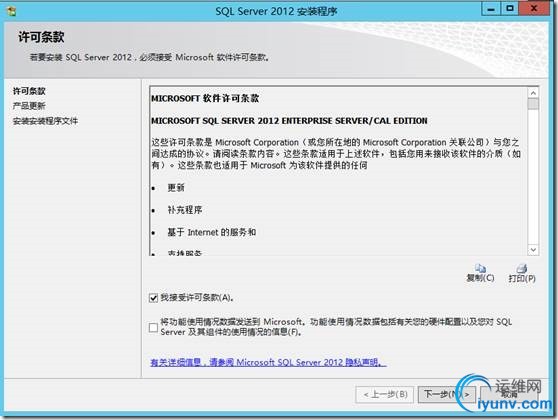Select the 许可条款 step in left sidebar

pyautogui.click(x=29, y=91)
